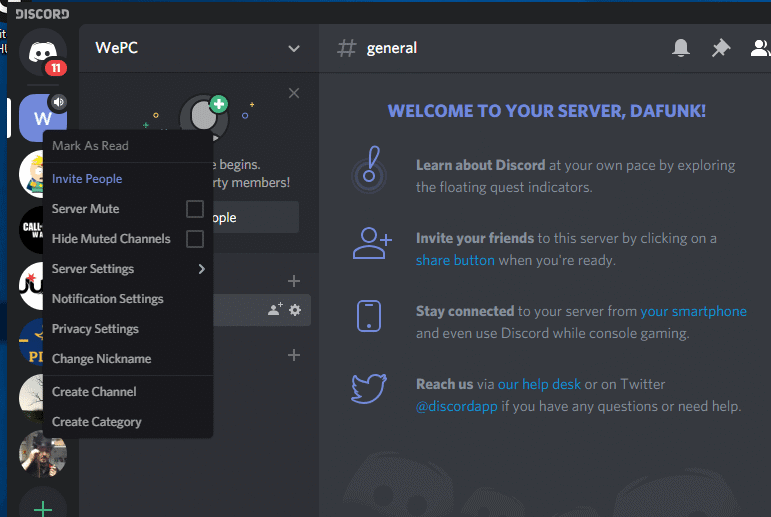Open the Call of Duty server icon
Screen dimensions: 771x517
coord(31,230)
